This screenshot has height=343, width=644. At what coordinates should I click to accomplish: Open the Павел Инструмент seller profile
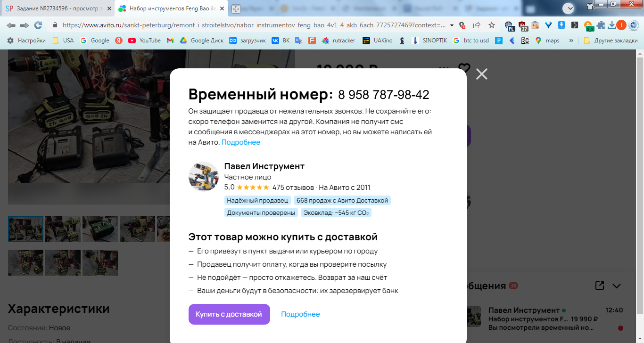click(x=264, y=166)
